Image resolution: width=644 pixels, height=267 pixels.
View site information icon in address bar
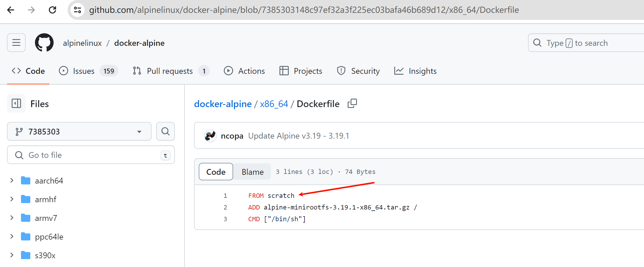click(x=78, y=10)
